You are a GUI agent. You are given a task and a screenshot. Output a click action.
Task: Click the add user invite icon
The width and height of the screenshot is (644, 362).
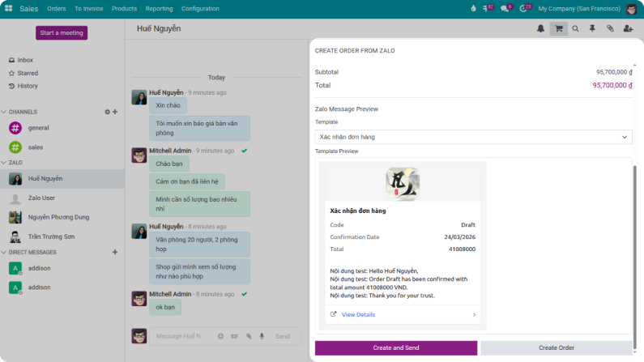[x=628, y=28]
